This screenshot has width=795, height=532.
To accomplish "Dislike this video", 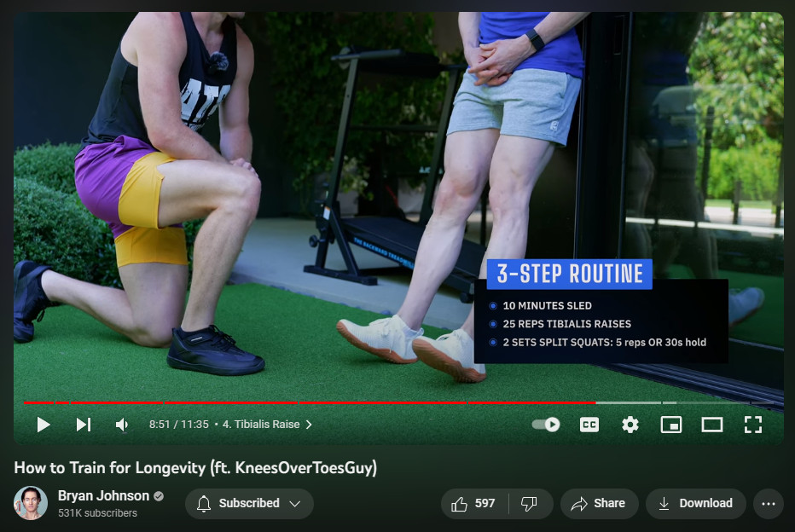I will click(530, 504).
